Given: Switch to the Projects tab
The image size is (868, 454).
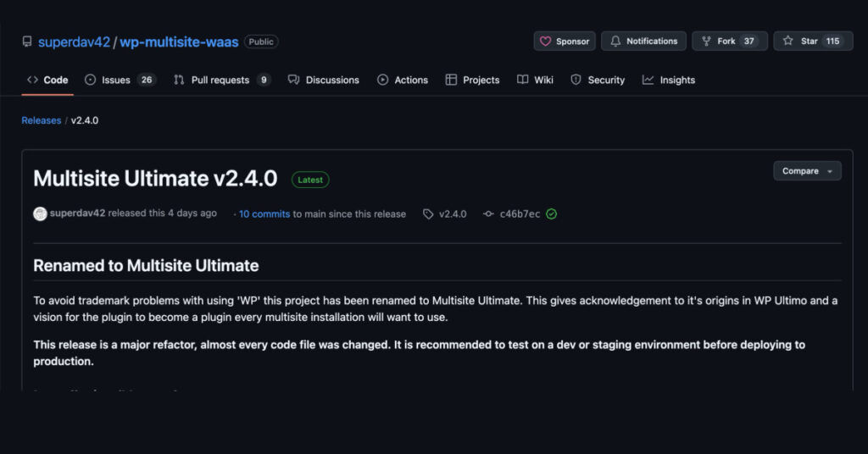Looking at the screenshot, I should (472, 80).
